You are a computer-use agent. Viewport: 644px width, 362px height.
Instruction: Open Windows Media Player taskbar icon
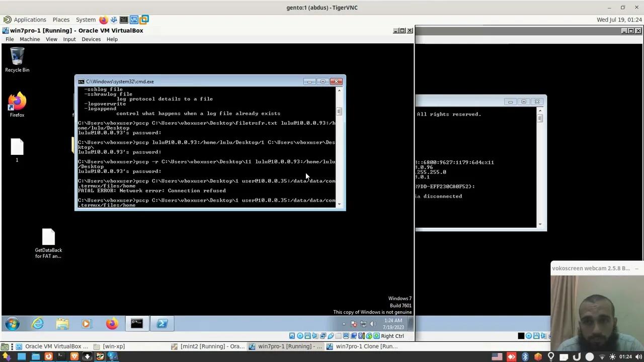[x=87, y=324]
